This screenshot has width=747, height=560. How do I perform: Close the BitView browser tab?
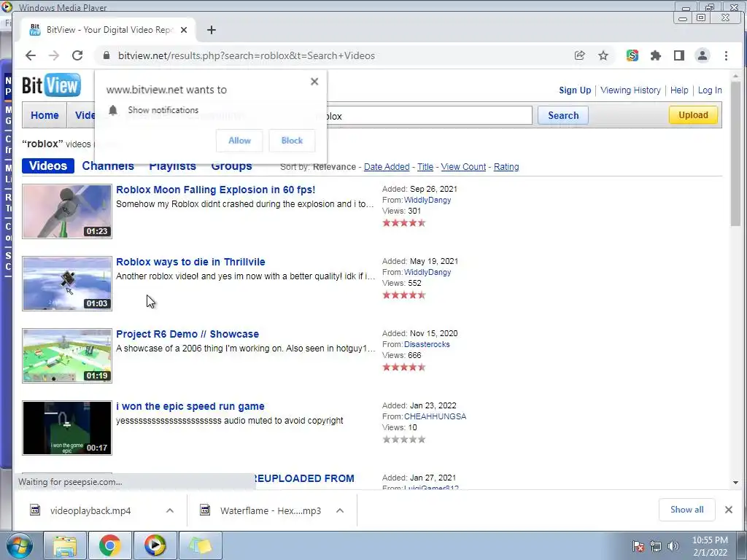[x=184, y=30]
